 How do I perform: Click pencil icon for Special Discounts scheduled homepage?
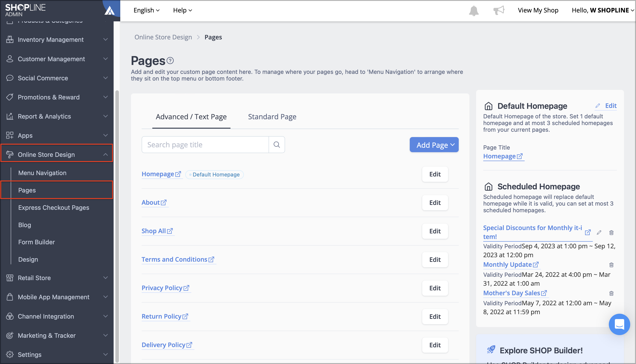tap(599, 233)
